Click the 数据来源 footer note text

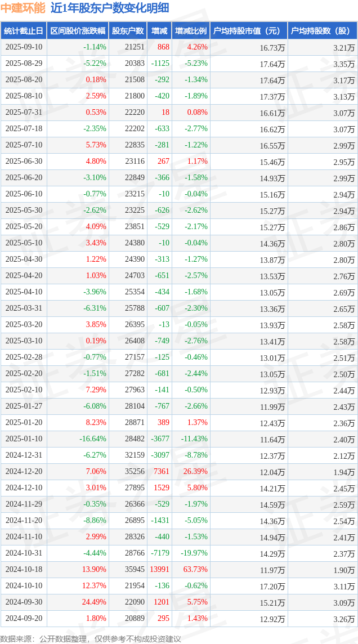tap(91, 638)
